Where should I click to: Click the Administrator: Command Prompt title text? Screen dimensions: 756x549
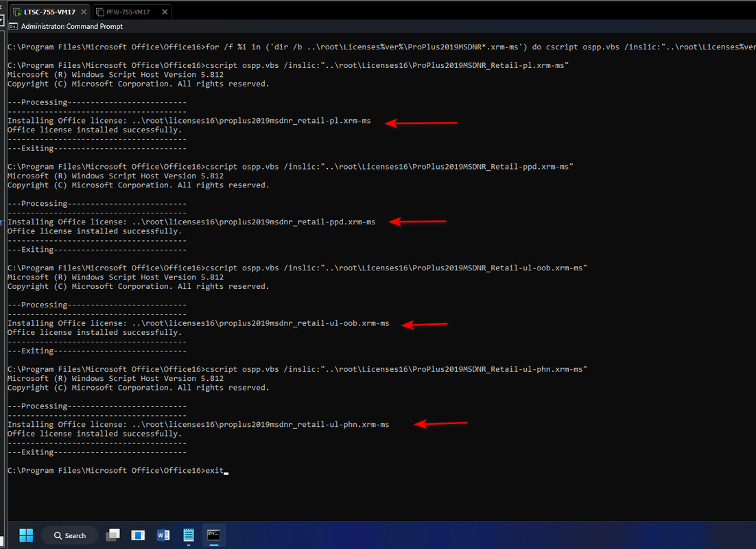pyautogui.click(x=72, y=27)
